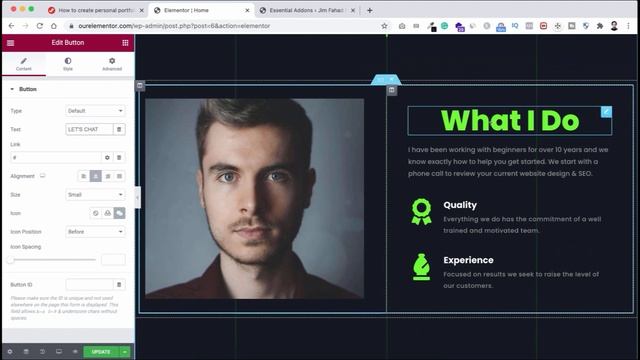
Task: Open responsive device switcher beside Alignment
Action: tap(42, 176)
